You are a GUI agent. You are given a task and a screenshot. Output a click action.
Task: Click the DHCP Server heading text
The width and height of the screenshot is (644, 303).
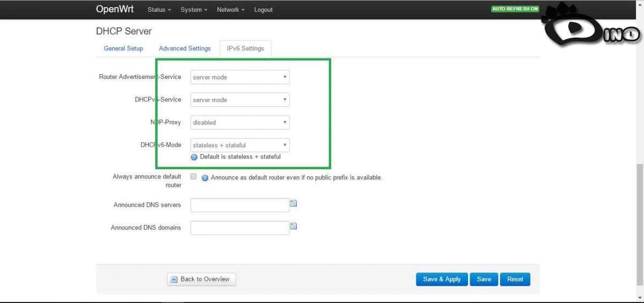click(x=124, y=31)
